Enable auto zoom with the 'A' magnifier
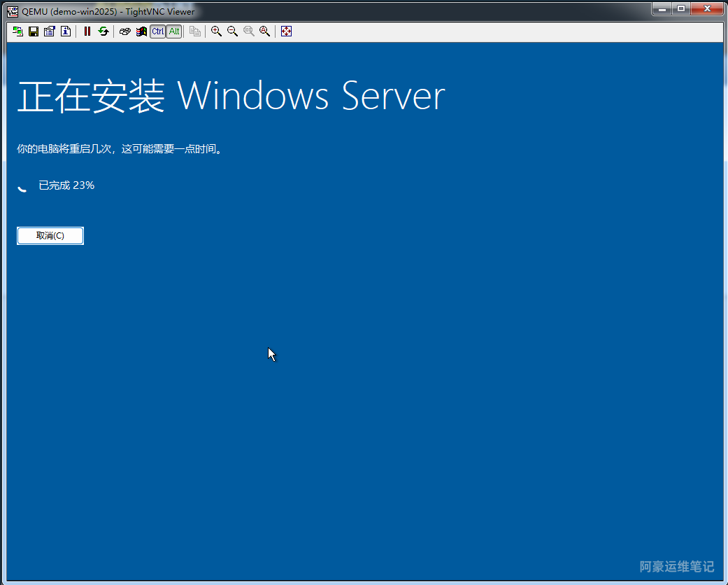 click(264, 31)
